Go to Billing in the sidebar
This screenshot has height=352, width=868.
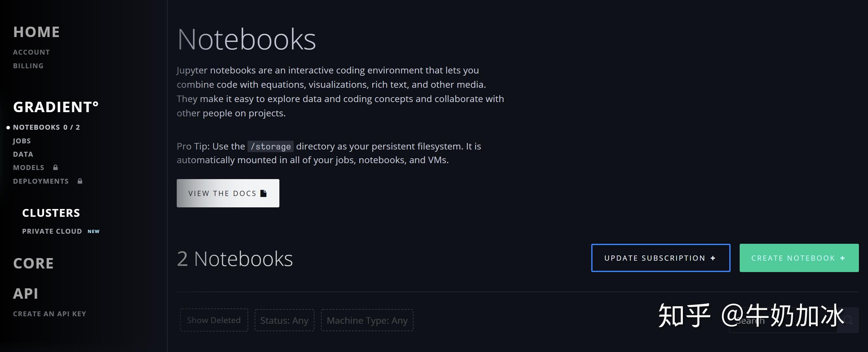pyautogui.click(x=28, y=66)
